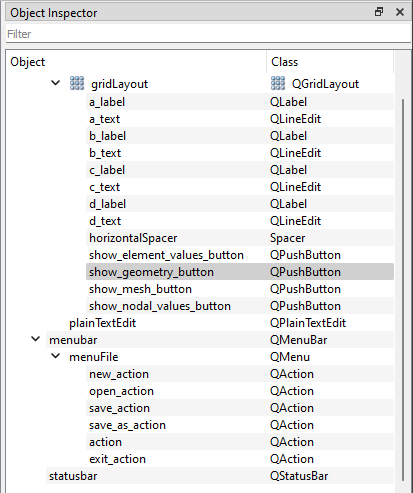413x493 pixels.
Task: Select the exit_action object
Action: tap(117, 459)
